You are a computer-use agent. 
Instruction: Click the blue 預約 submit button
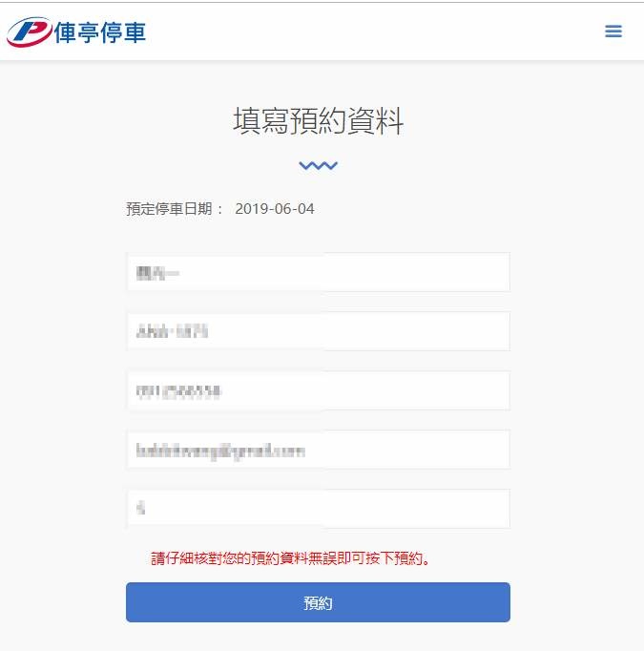(319, 602)
